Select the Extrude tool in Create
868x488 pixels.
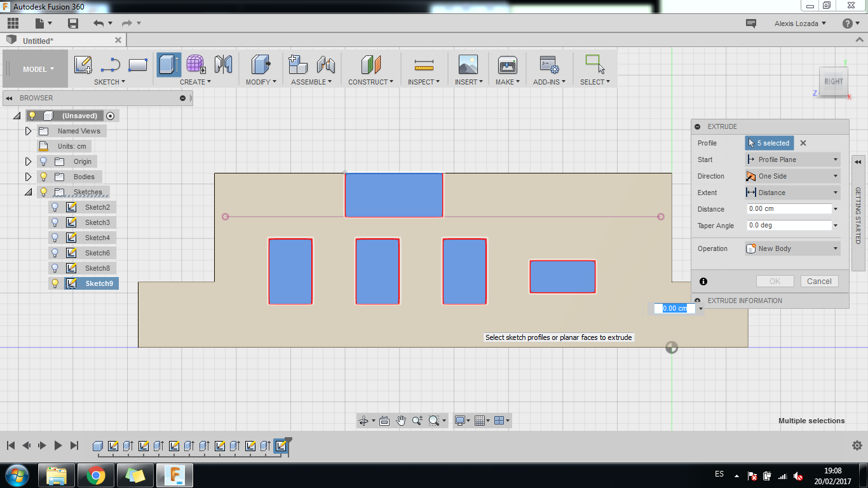tap(169, 65)
